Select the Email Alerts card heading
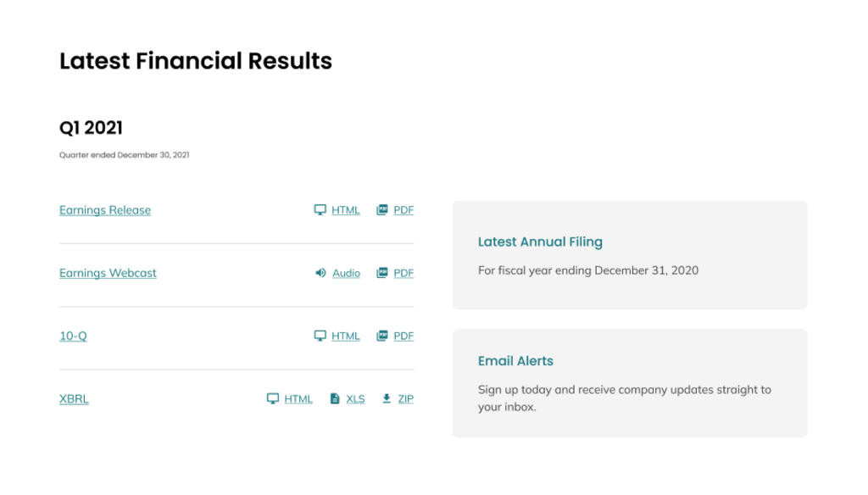 point(515,360)
